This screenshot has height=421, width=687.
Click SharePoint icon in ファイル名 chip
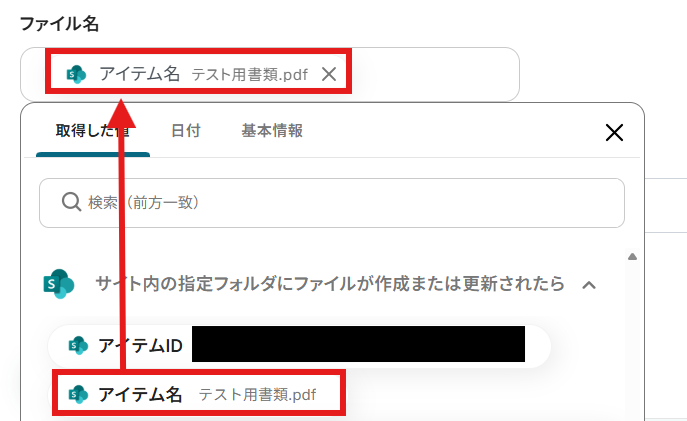pyautogui.click(x=76, y=74)
